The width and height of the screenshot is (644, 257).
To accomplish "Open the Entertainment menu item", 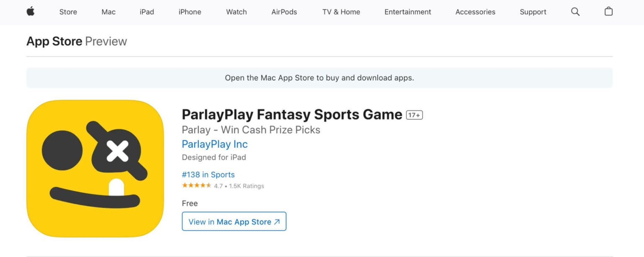I will (408, 12).
